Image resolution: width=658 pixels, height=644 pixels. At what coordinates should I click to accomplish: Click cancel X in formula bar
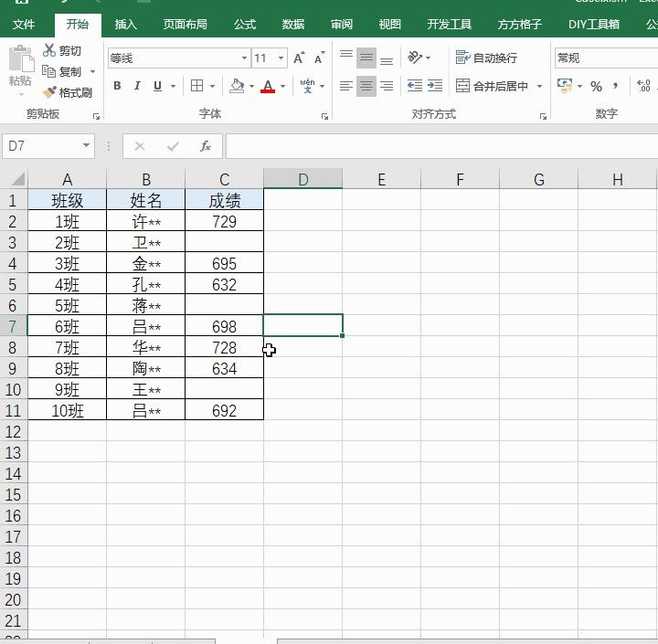pos(140,146)
